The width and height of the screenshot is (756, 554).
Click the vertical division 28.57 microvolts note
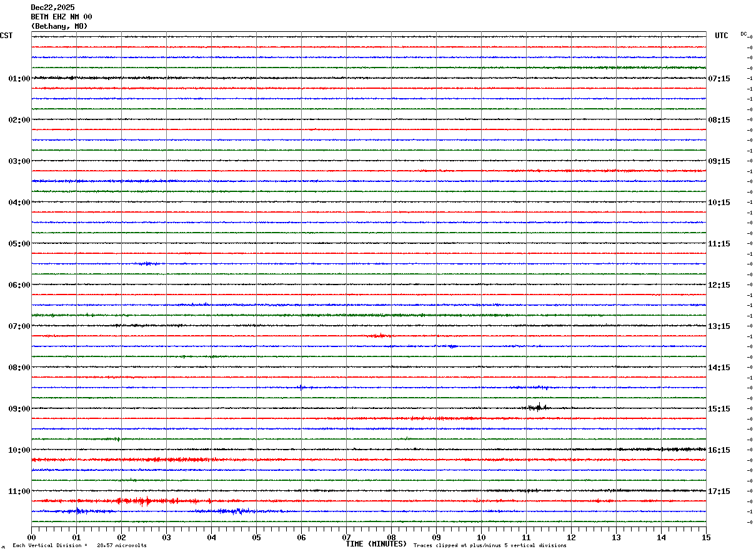(80, 546)
